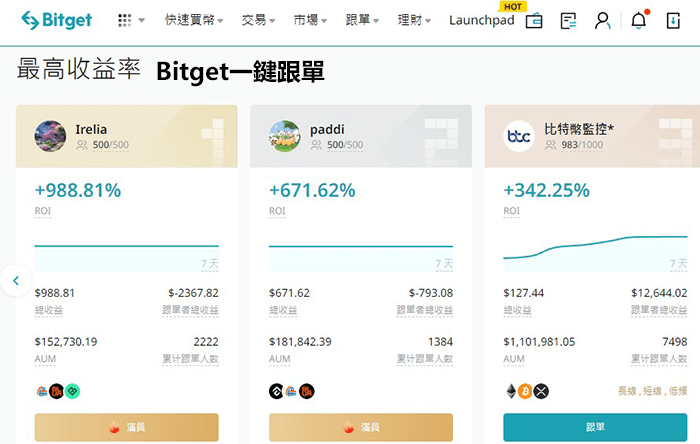This screenshot has height=444, width=700.
Task: Open the paddi trader name
Action: pos(327,129)
